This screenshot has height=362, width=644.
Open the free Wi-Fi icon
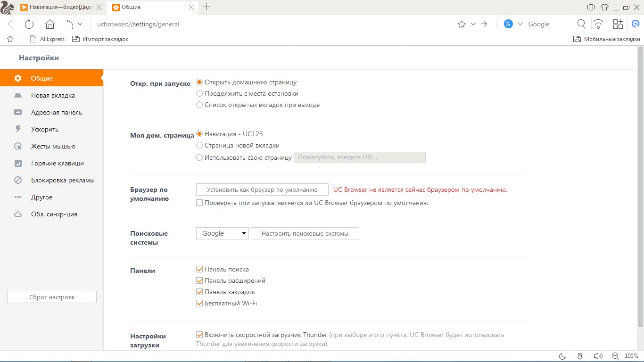click(598, 24)
